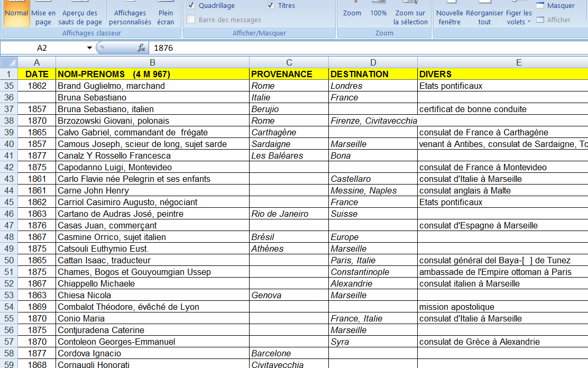This screenshot has width=588, height=368.
Task: Select column B header
Action: click(x=152, y=62)
